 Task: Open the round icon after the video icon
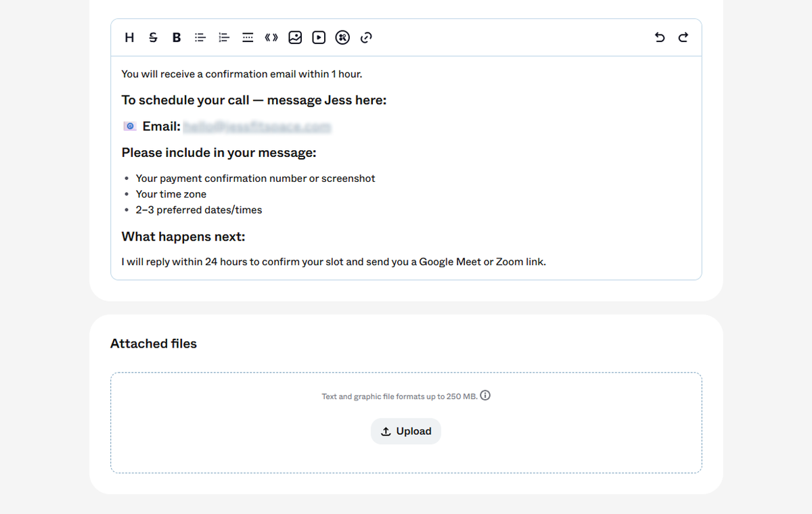coord(342,38)
